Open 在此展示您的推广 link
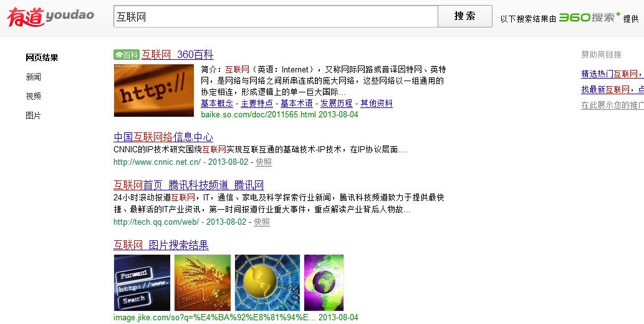Viewport: 644px width, 324px height. click(612, 105)
